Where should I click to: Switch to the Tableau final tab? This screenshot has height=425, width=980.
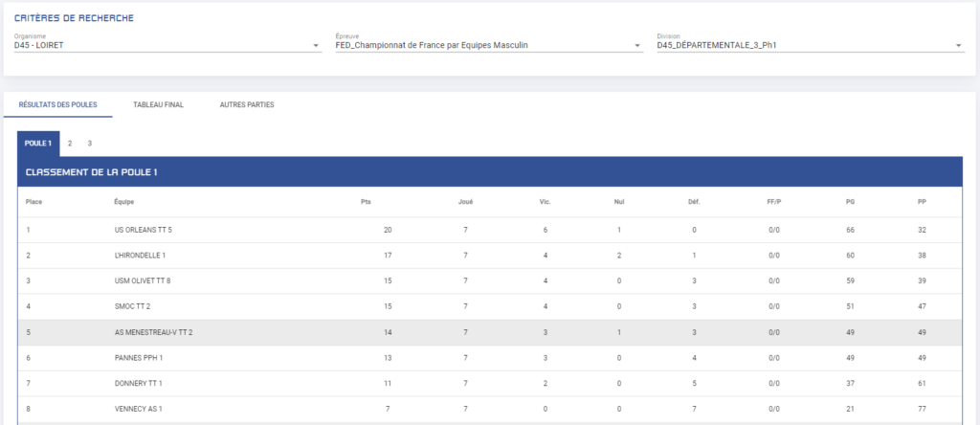(x=158, y=105)
